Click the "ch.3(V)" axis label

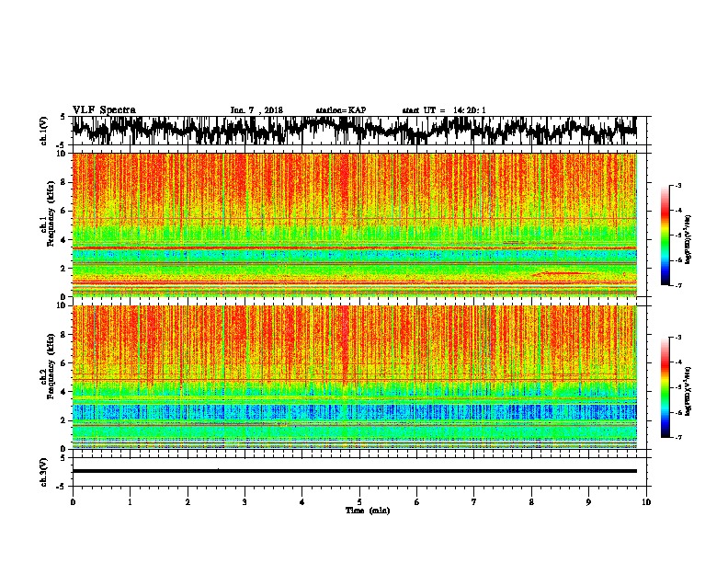(x=44, y=472)
